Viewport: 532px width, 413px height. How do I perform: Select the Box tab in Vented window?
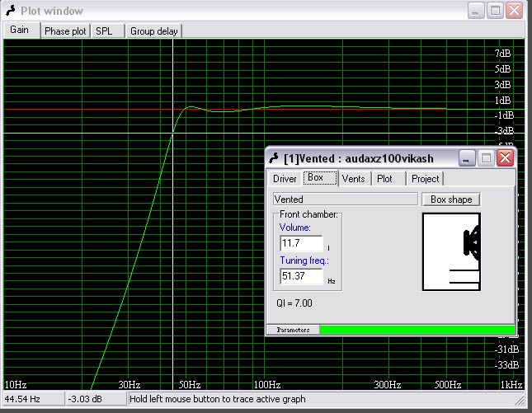[319, 178]
